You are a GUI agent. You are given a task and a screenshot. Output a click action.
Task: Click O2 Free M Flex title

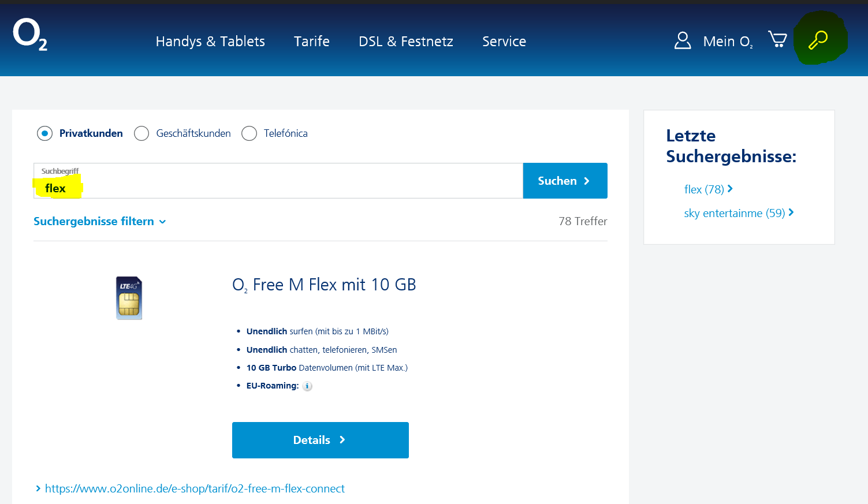pos(324,285)
